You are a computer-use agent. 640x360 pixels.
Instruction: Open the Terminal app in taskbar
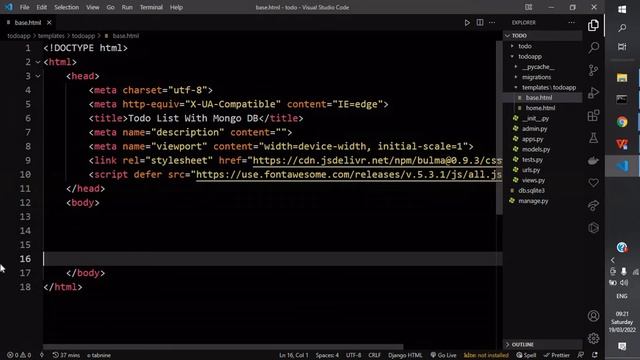point(622,99)
